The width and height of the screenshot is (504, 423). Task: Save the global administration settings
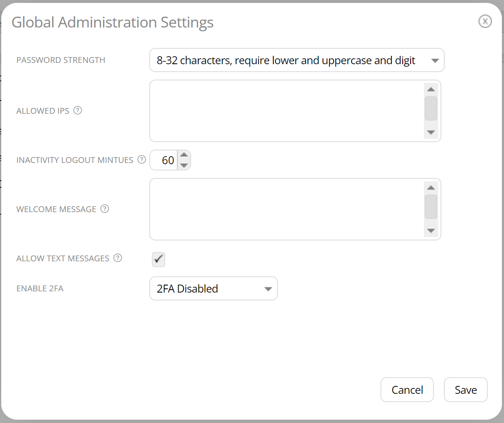tap(466, 390)
